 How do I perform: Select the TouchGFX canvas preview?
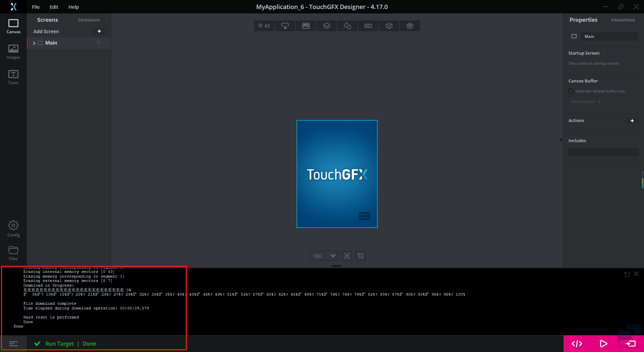337,174
